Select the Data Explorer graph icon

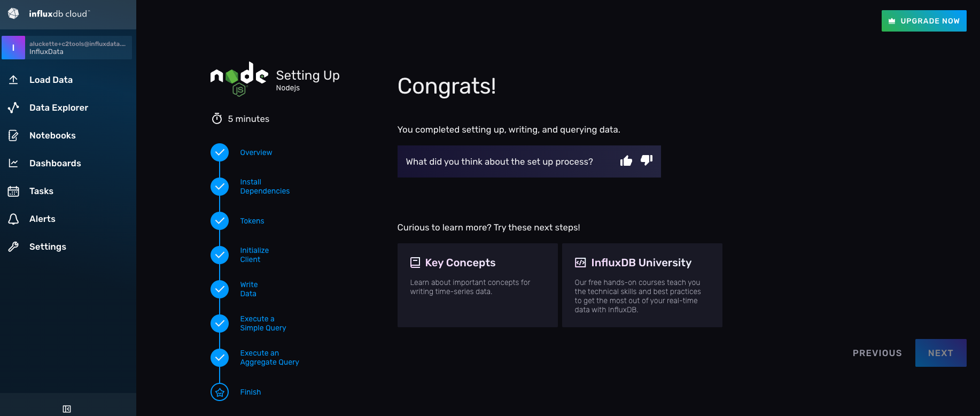point(14,107)
